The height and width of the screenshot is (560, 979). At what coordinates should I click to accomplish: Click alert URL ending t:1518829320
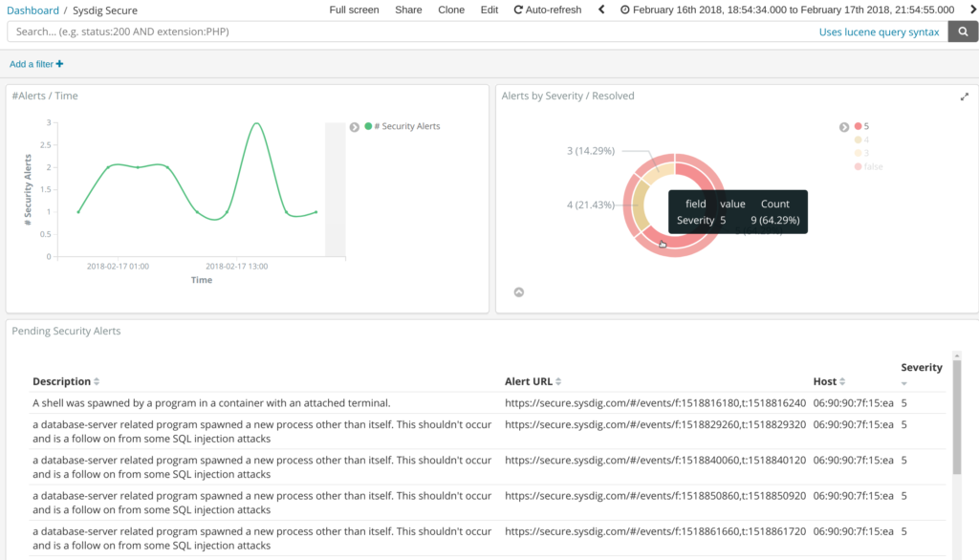tap(655, 424)
